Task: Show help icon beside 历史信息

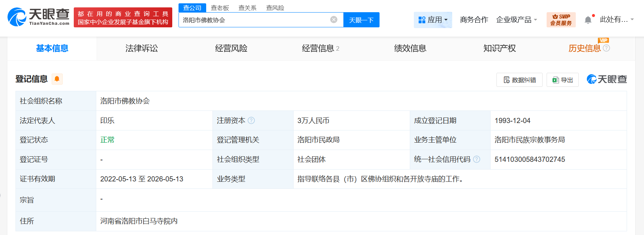Action: pyautogui.click(x=606, y=48)
